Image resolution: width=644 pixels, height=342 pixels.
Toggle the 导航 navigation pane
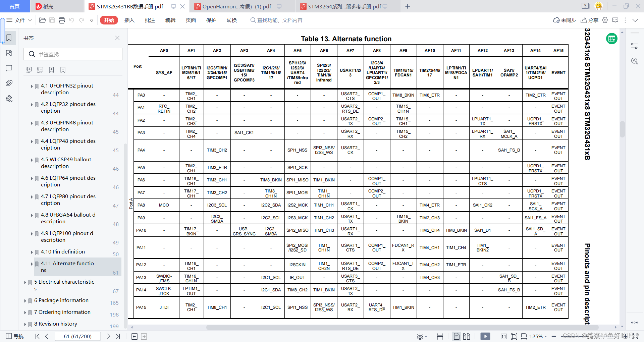coord(15,336)
